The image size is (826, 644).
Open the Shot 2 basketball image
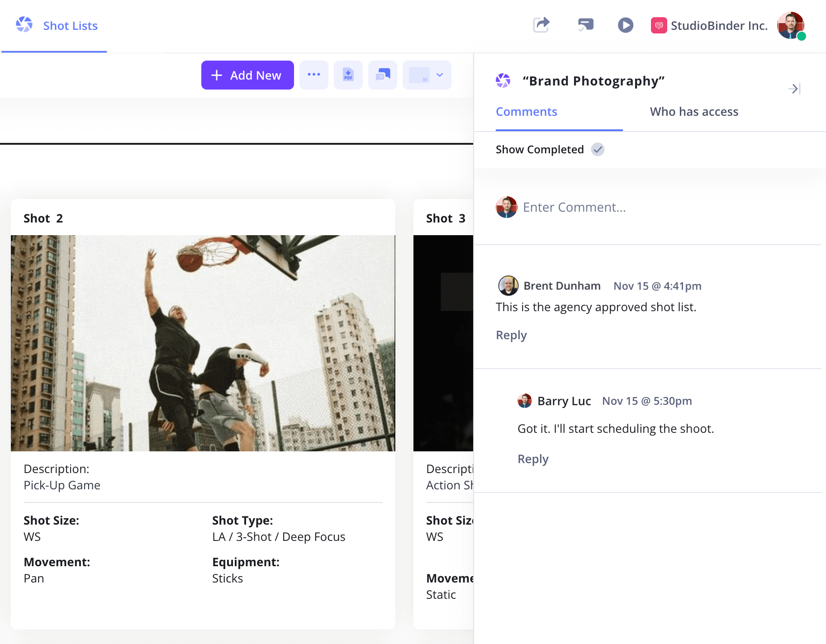click(x=203, y=343)
